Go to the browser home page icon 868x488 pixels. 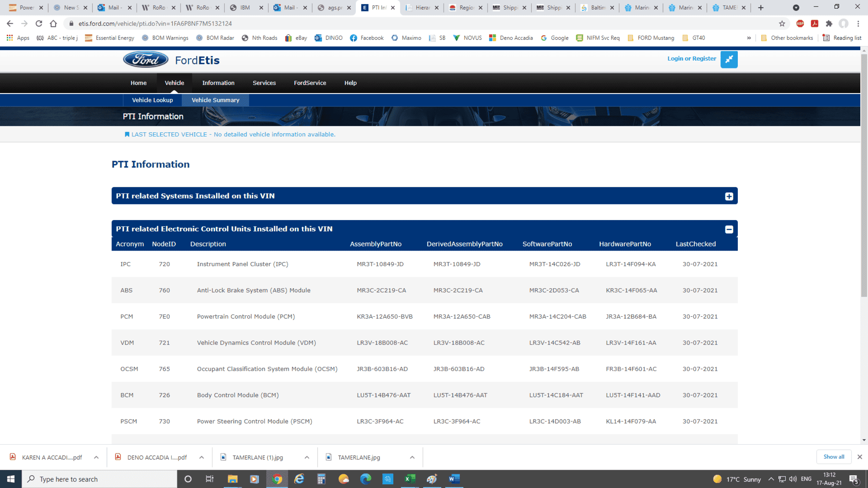click(53, 23)
